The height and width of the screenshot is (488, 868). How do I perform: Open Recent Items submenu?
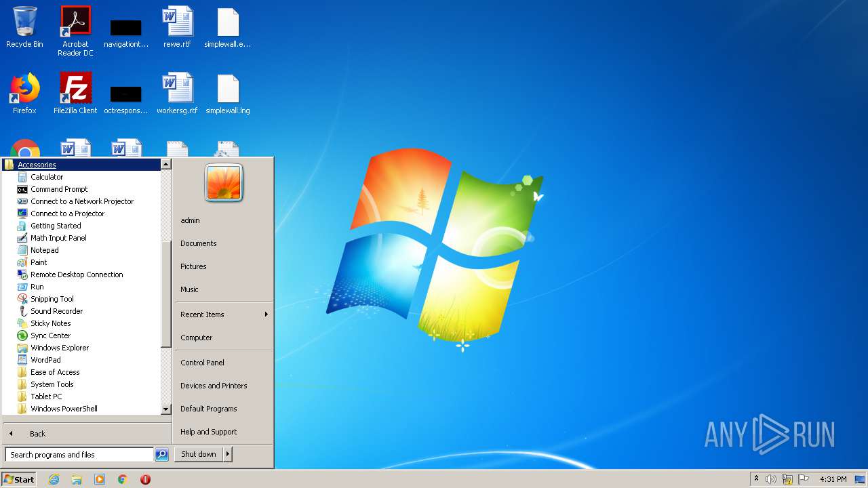(x=223, y=314)
